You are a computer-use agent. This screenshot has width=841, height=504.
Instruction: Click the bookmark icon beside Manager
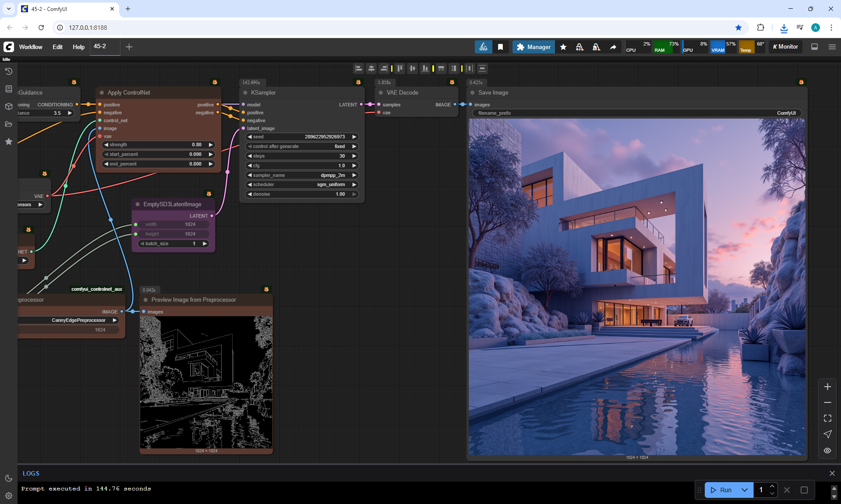500,47
